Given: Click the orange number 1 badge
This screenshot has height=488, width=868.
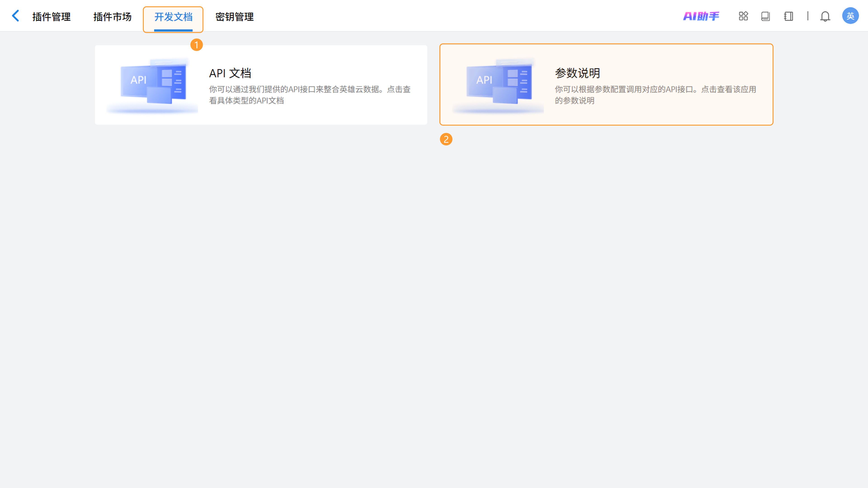Looking at the screenshot, I should [196, 45].
